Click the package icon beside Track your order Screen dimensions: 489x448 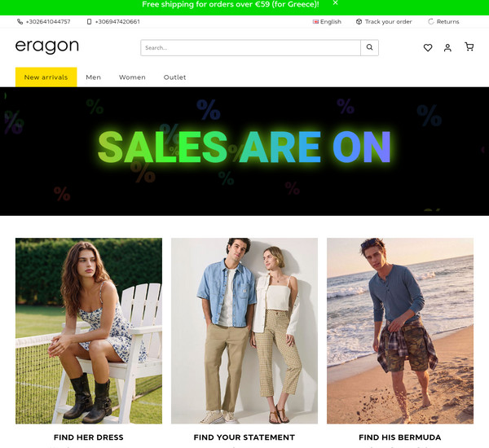[x=359, y=21]
